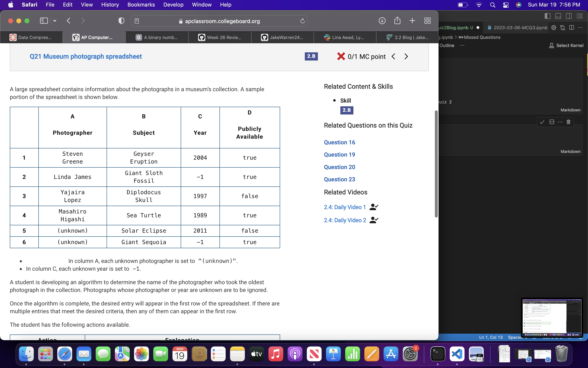Switch to 2.2 Blog | Jake... tab
Screen dimensions: 588x368
coord(408,37)
